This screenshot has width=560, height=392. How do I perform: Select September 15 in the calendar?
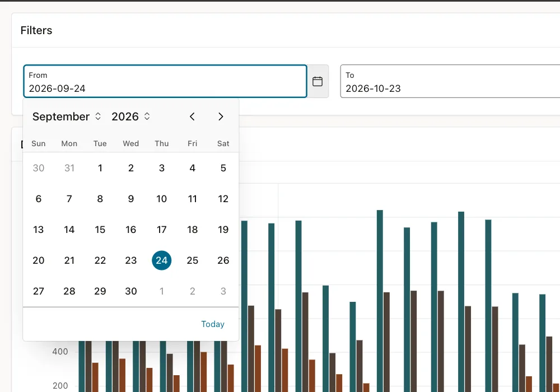coord(100,230)
